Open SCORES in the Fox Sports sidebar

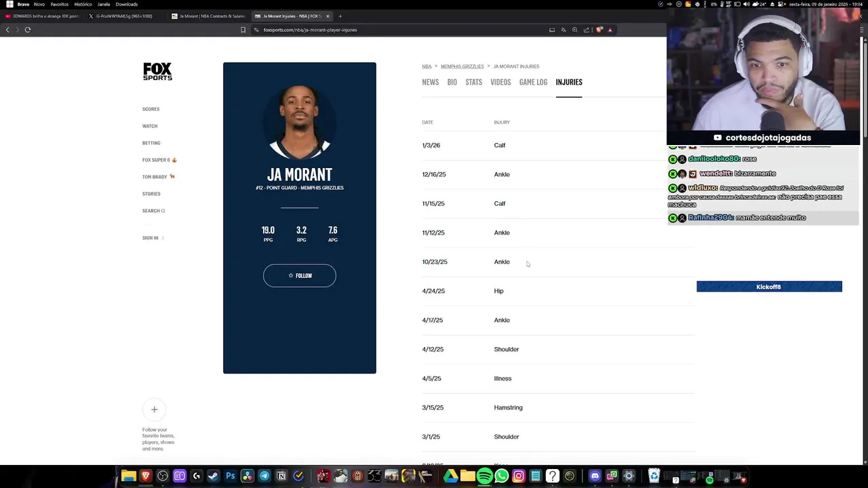tap(151, 109)
